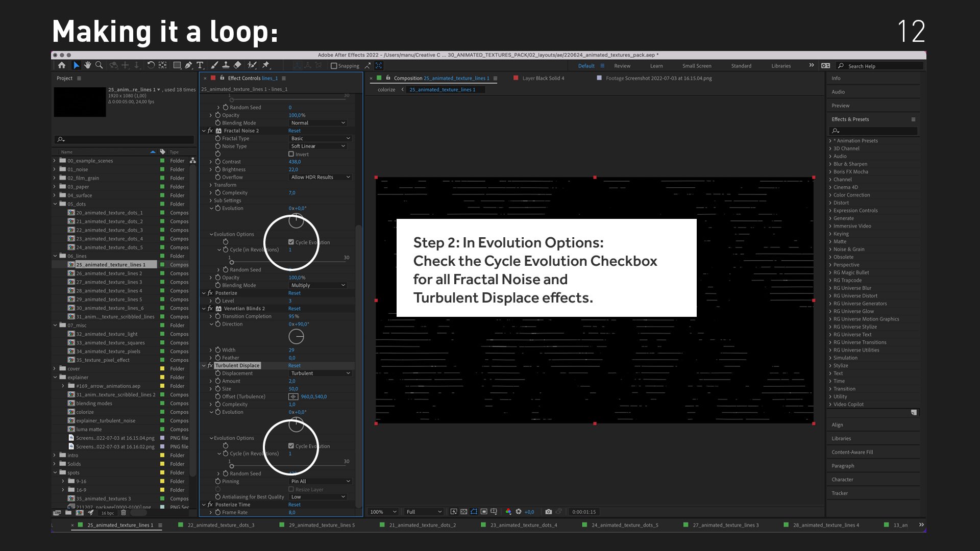
Task: Reset the Venetian Blinds 2 effect
Action: (295, 309)
